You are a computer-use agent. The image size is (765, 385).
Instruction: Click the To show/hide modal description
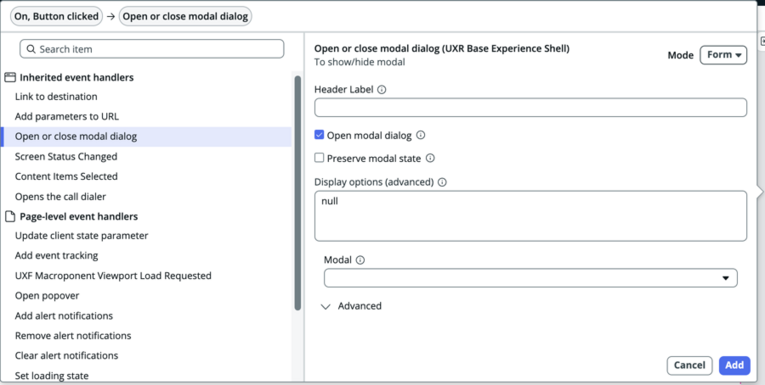[360, 62]
